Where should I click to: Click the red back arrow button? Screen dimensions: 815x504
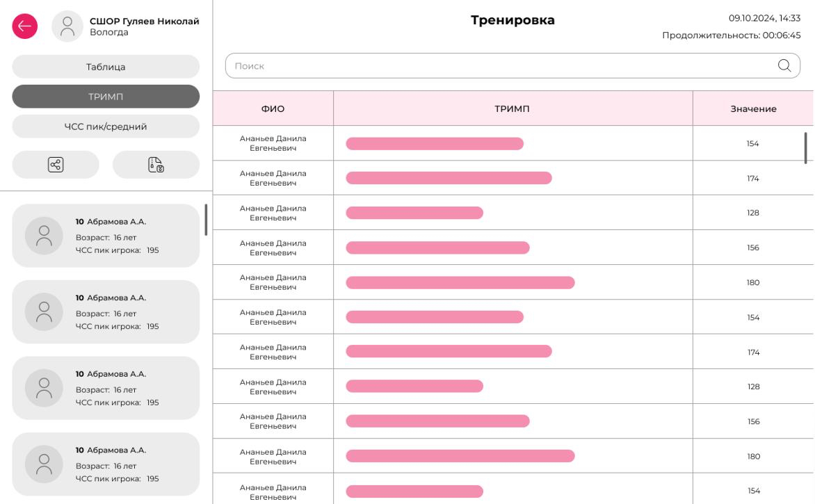click(x=25, y=26)
